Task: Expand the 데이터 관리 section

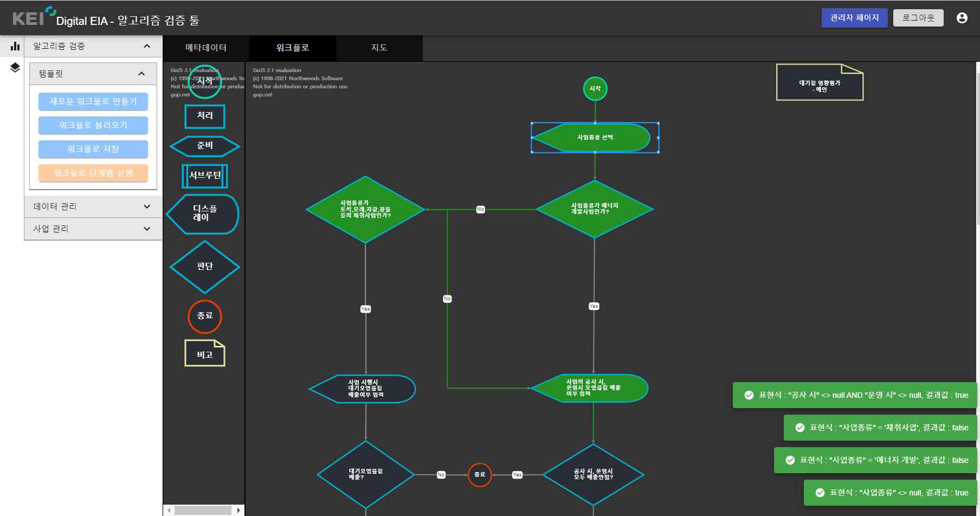Action: pyautogui.click(x=93, y=207)
